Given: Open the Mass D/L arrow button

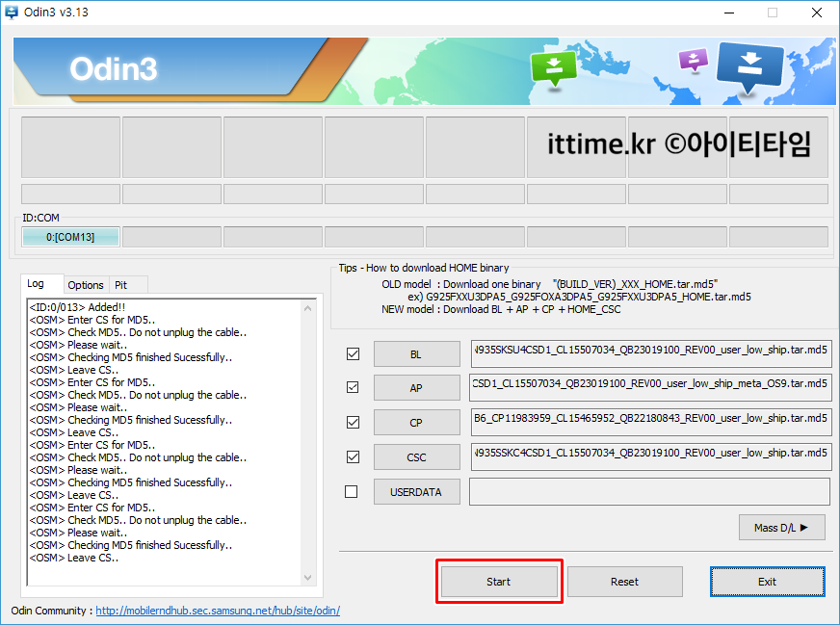Looking at the screenshot, I should [x=781, y=528].
